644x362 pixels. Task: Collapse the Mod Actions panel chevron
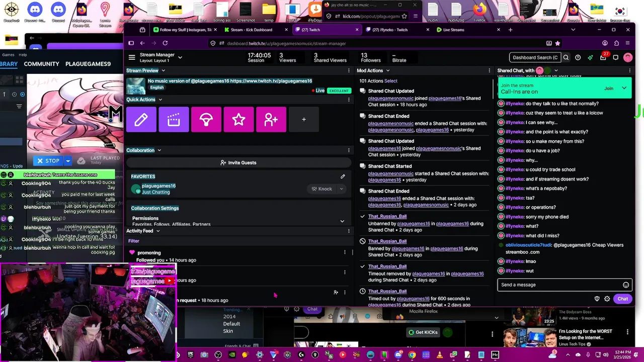tap(387, 71)
